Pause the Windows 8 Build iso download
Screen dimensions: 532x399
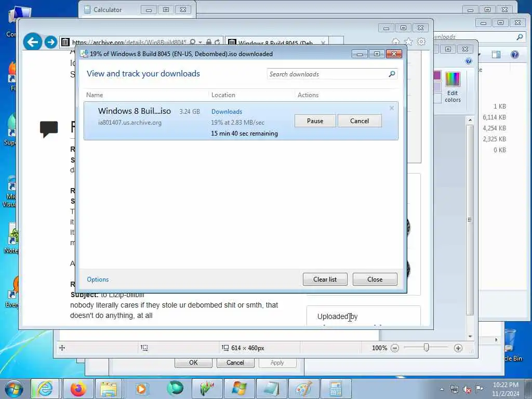point(315,121)
